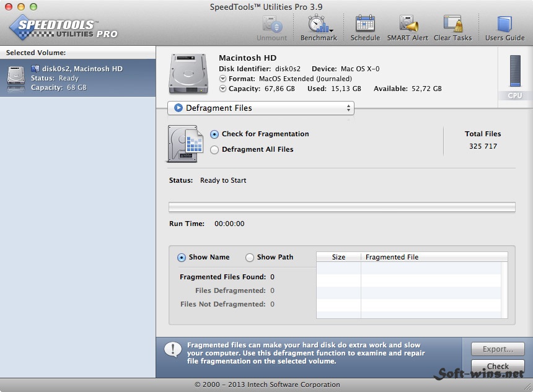533x392 pixels.
Task: Click the window resize grip corner
Action: 528,387
